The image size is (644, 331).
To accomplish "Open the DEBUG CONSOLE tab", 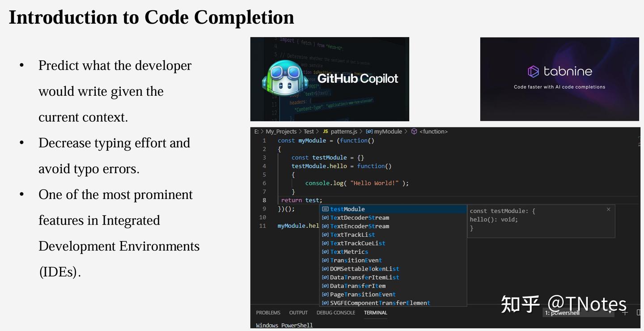I will 336,313.
